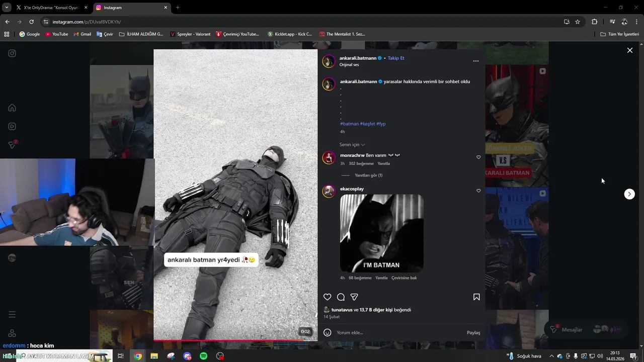644x362 pixels.
Task: Open The Mentalist 1. Sez... bookmark
Action: coord(342,34)
